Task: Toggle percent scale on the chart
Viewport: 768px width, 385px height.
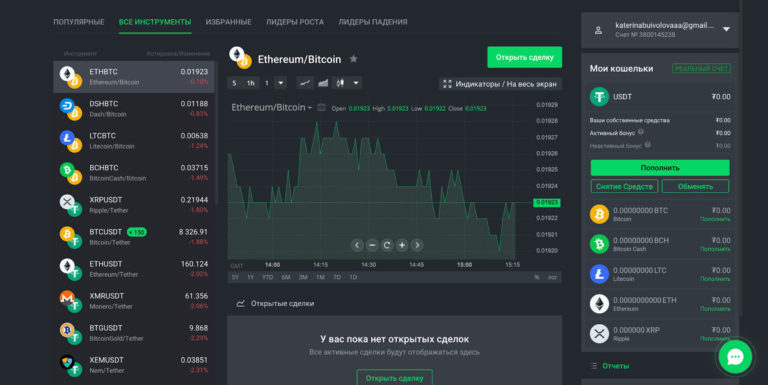Action: (x=537, y=277)
